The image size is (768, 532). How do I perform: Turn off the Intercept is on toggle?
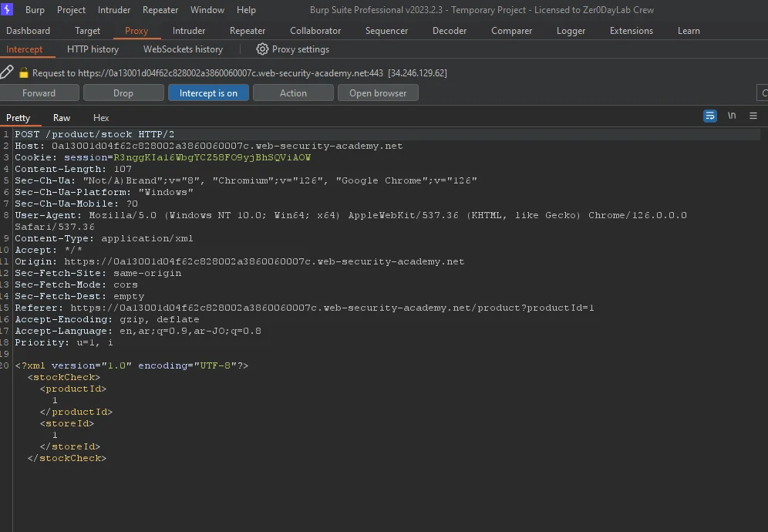(208, 93)
